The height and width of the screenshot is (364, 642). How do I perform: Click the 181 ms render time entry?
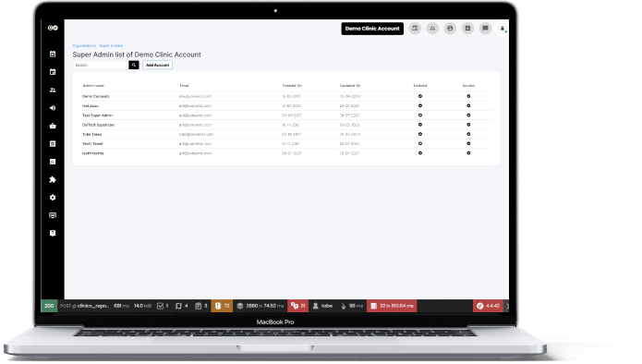pos(352,306)
